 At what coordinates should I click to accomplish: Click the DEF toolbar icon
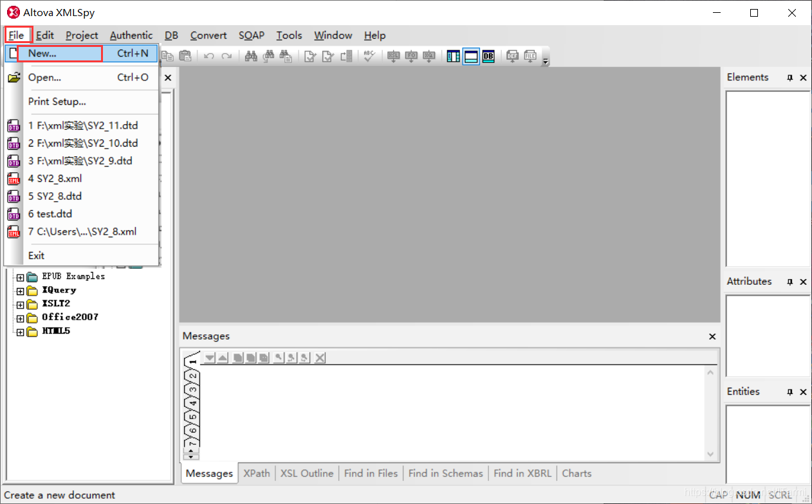click(512, 56)
